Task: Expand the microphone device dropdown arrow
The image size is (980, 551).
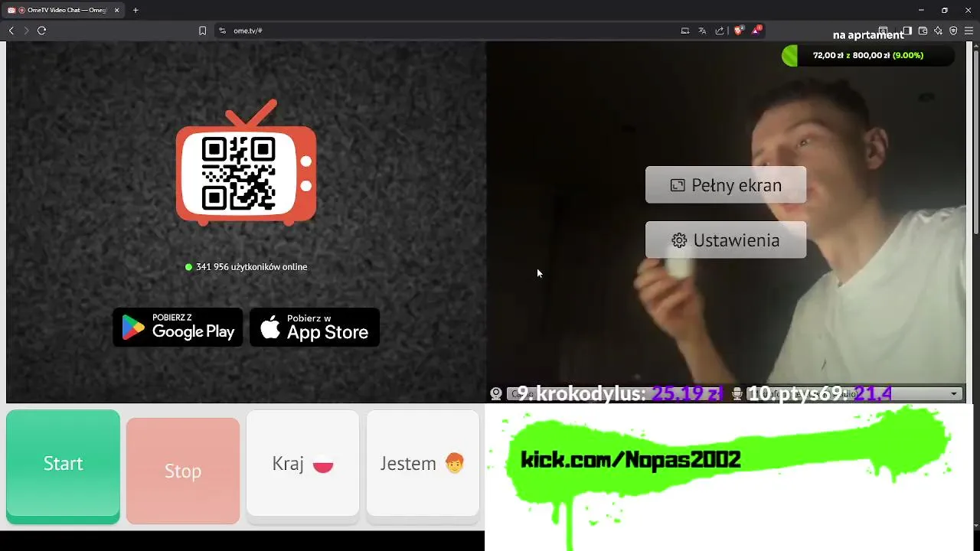Action: click(954, 394)
